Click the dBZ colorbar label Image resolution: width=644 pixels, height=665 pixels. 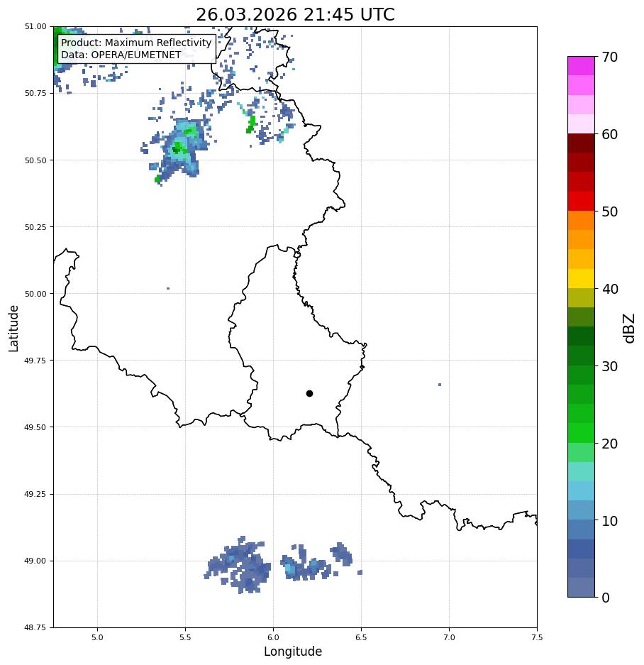[x=630, y=329]
